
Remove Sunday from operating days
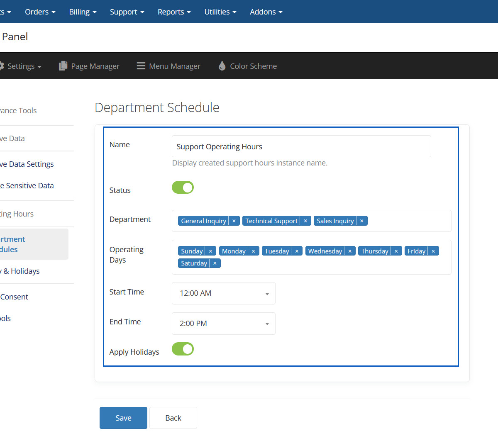tap(211, 251)
